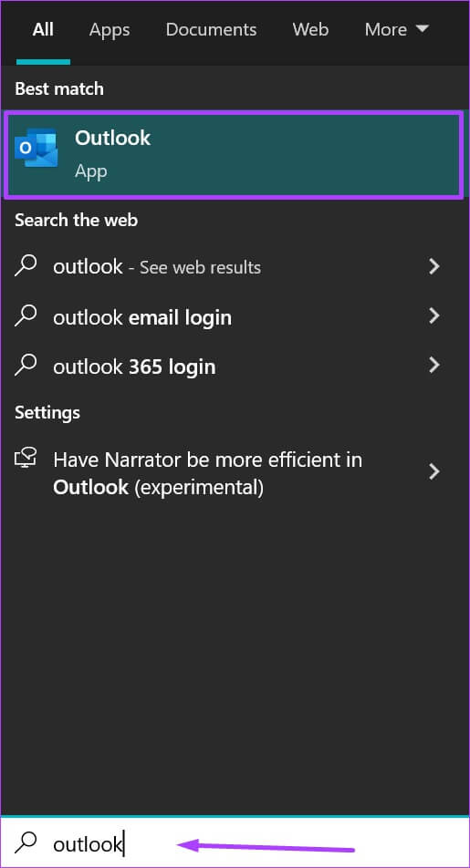Viewport: 470px width, 868px height.
Task: Open the Documents tab
Action: click(211, 29)
